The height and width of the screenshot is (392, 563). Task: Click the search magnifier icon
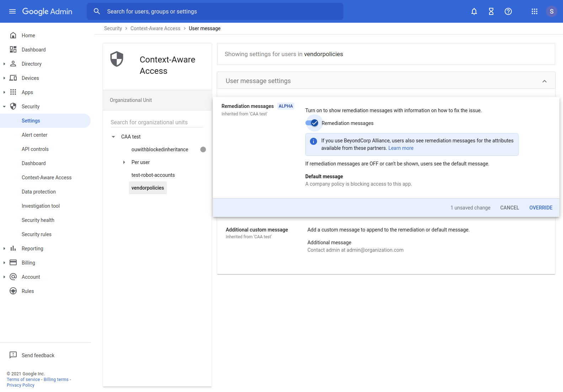tap(97, 11)
